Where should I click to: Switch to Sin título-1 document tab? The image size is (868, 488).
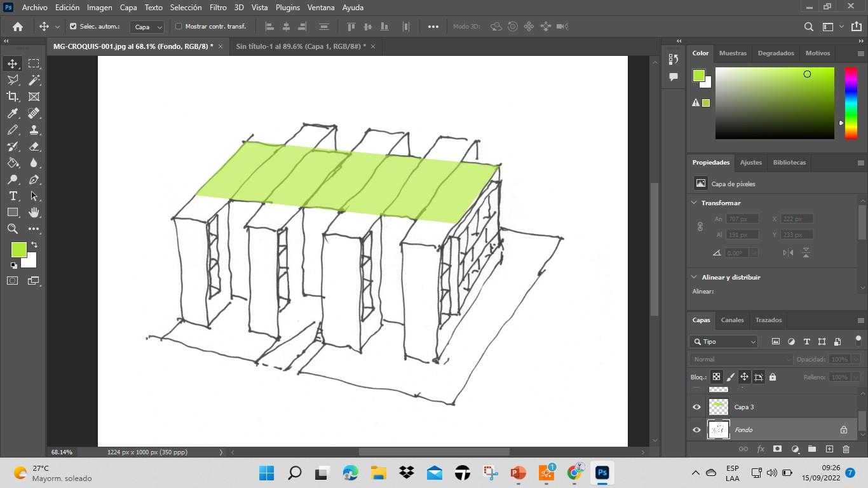pos(300,46)
